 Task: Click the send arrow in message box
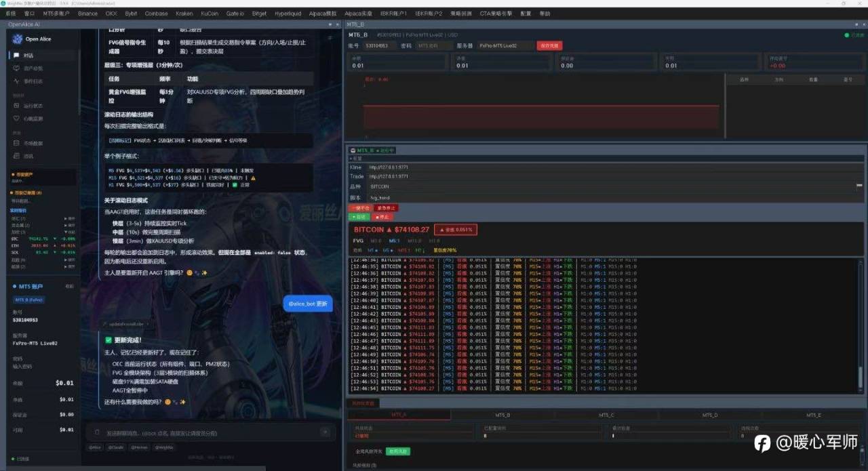325,432
